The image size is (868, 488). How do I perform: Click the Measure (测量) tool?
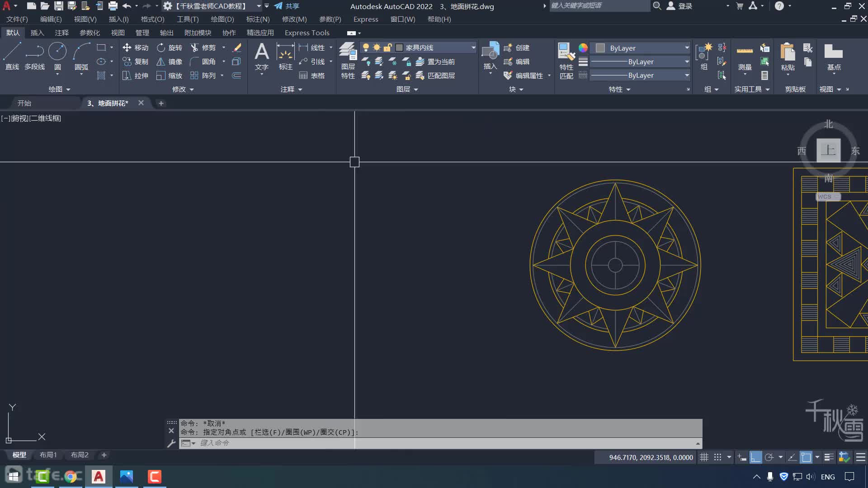(745, 56)
